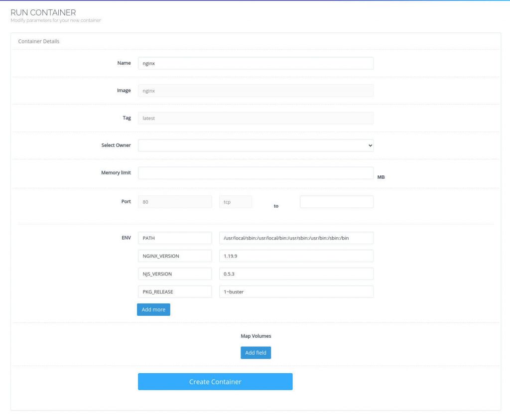This screenshot has width=510, height=420.
Task: Select the PATH environment variable name field
Action: click(x=175, y=238)
